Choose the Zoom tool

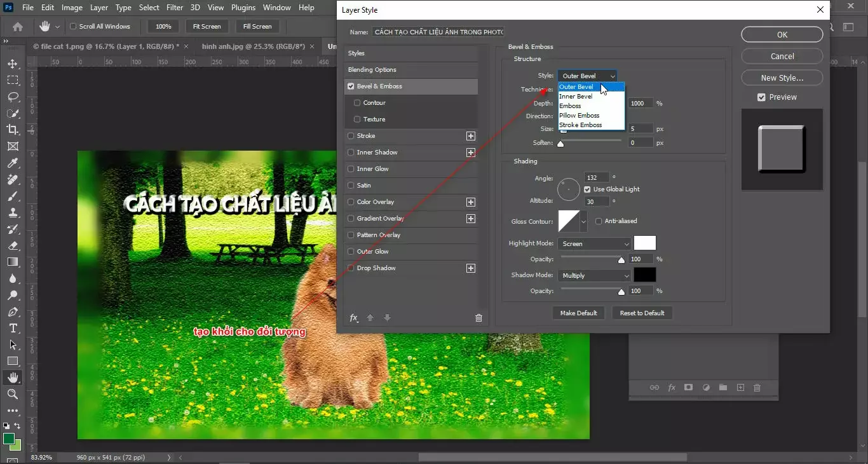coord(13,393)
